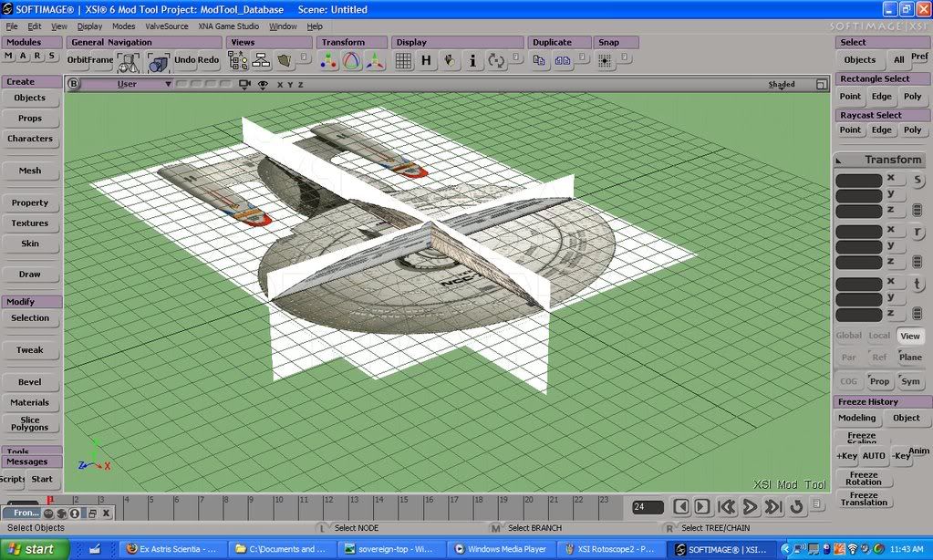Click the axis arrows Transform icon
Screen dimensions: 933x560
375,61
